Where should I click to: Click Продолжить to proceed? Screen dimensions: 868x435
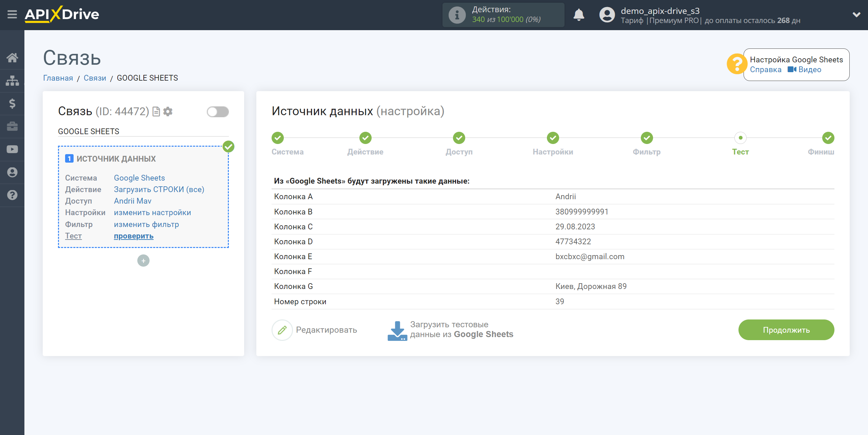pos(786,329)
